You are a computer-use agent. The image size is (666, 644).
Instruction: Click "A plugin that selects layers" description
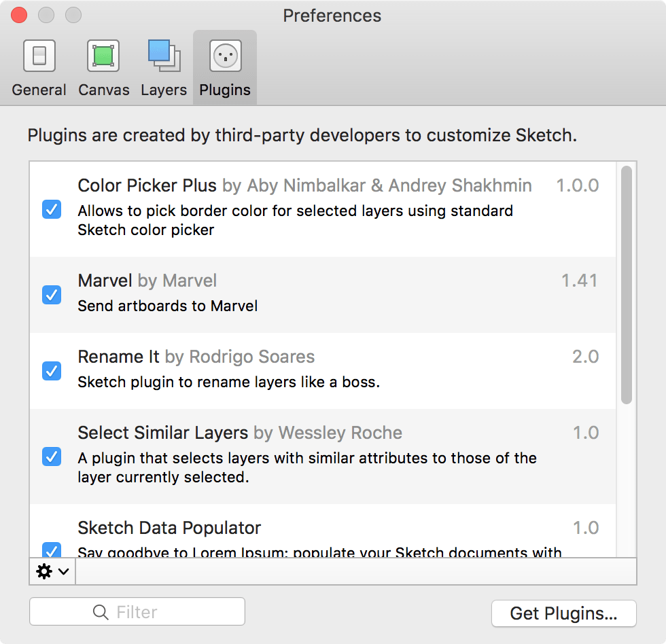(x=307, y=467)
